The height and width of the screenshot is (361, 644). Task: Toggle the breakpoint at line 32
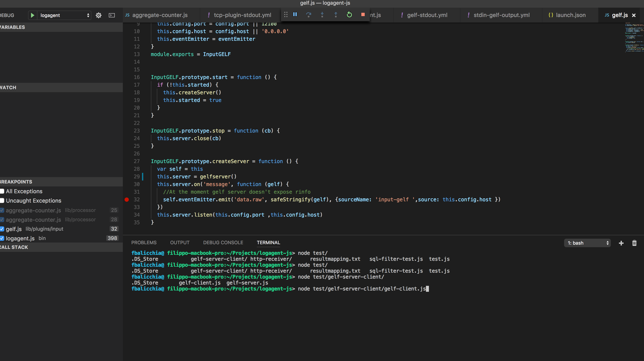pyautogui.click(x=127, y=199)
